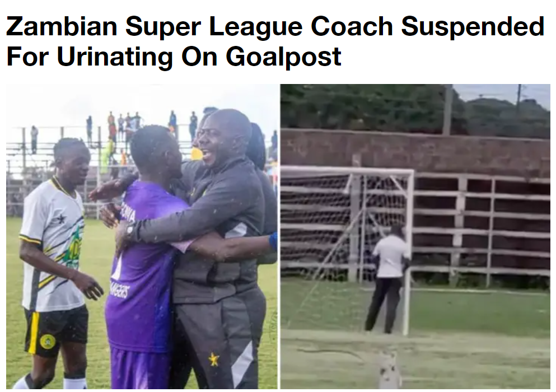
Task: Click the yellow stripe on the black shorts
Action: pyautogui.click(x=34, y=333)
